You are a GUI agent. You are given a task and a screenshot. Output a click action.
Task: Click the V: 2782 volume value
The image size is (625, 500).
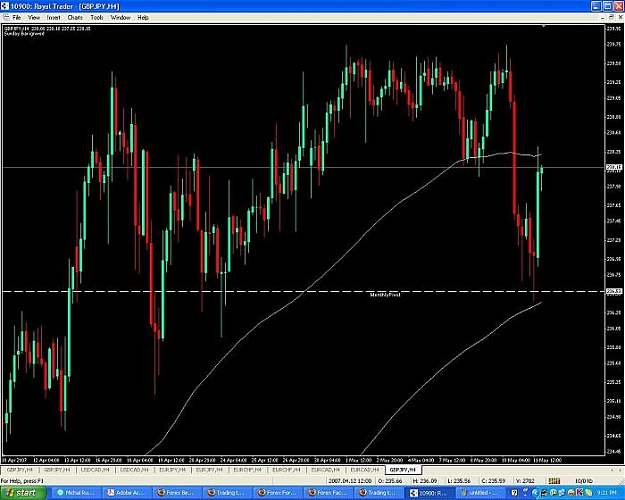point(524,481)
